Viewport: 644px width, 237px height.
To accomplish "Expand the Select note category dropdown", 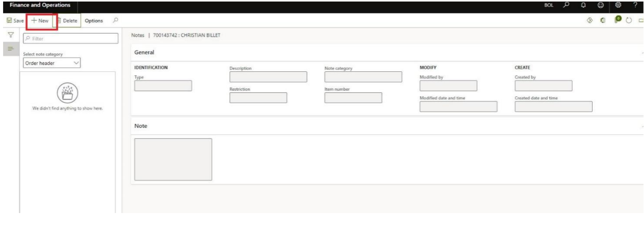I will (x=52, y=63).
